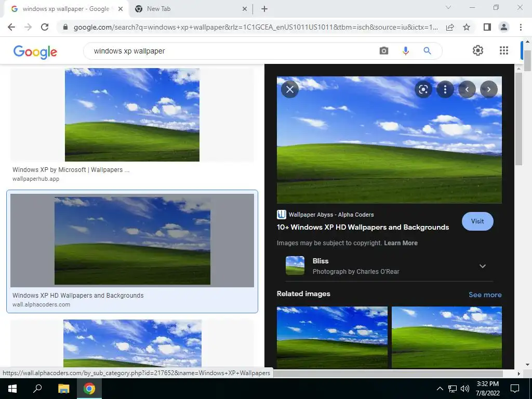Click the padlock site info icon
The image size is (532, 399).
click(x=65, y=27)
